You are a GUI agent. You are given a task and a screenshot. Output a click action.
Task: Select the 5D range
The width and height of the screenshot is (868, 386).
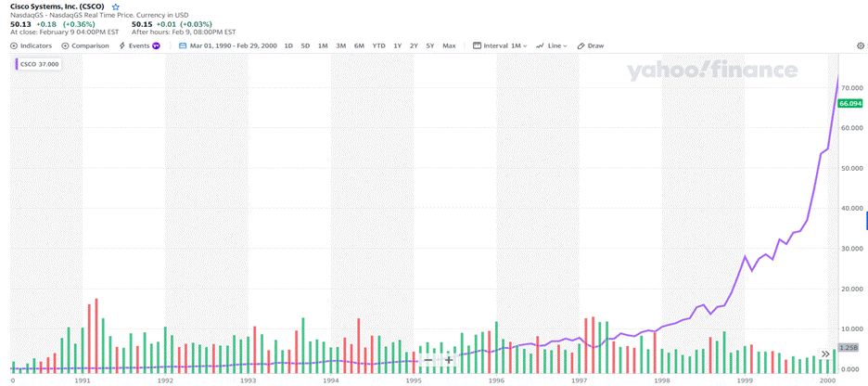point(305,46)
